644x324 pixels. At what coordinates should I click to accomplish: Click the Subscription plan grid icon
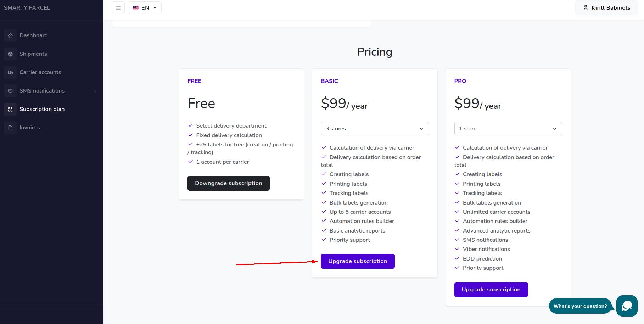[10, 109]
